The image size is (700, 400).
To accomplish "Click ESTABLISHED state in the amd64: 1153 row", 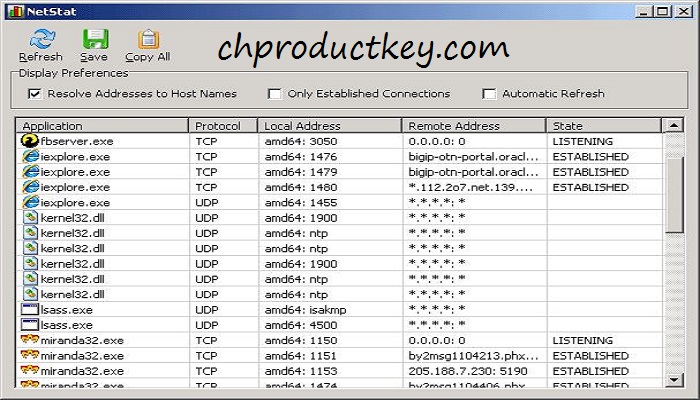I will coord(591,371).
